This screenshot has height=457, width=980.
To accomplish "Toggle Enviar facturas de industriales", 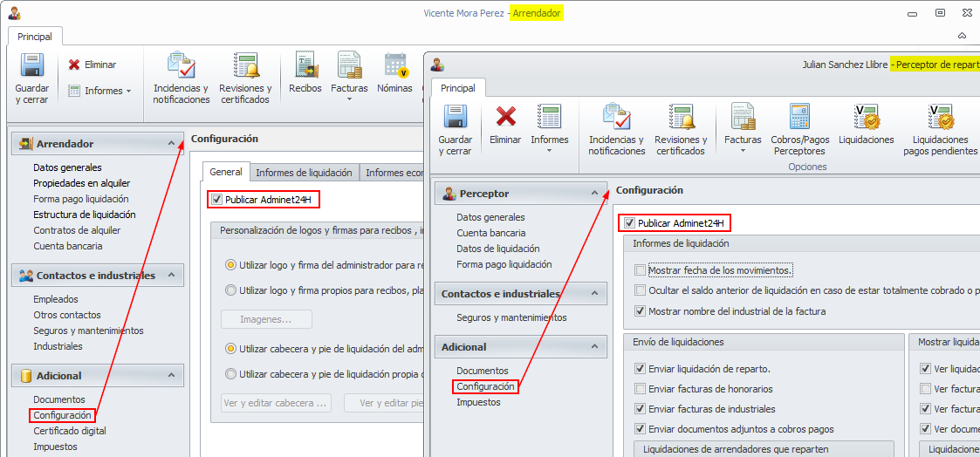I will click(x=640, y=409).
